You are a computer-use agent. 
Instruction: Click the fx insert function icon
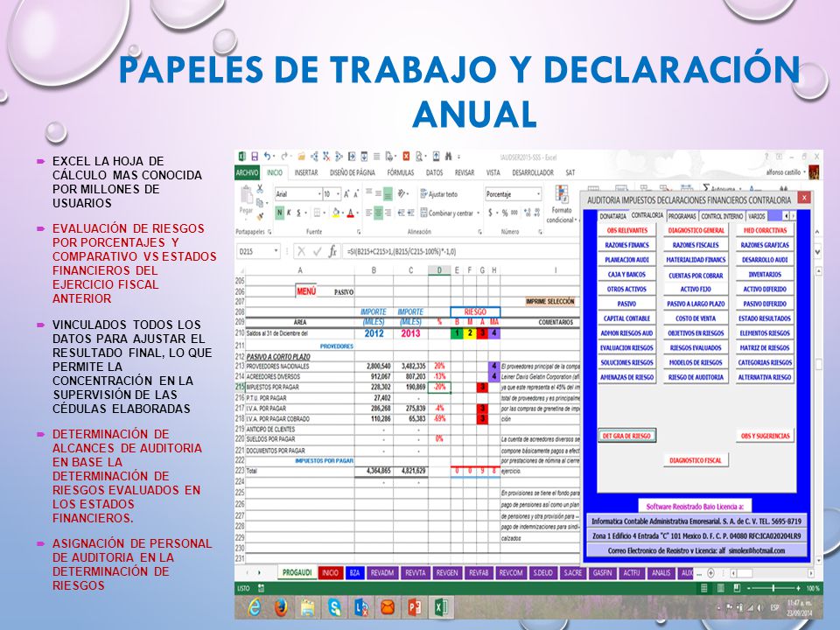332,251
